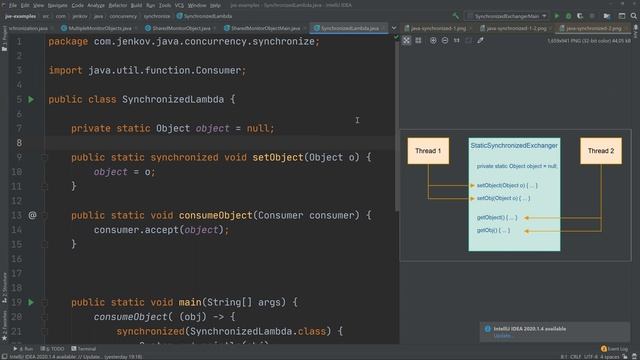Open the Structure tool window side tab
640x360 pixels.
pos(4,287)
